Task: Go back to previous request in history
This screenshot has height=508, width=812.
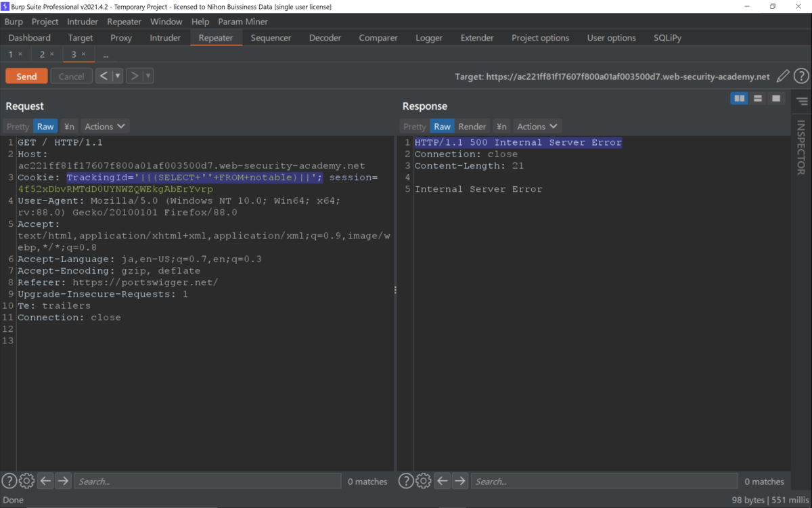Action: click(104, 76)
